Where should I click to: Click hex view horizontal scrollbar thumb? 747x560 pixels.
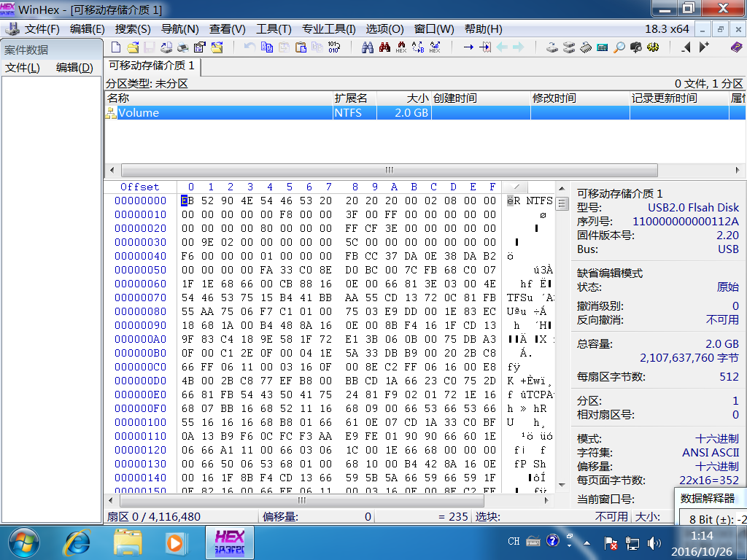301,500
